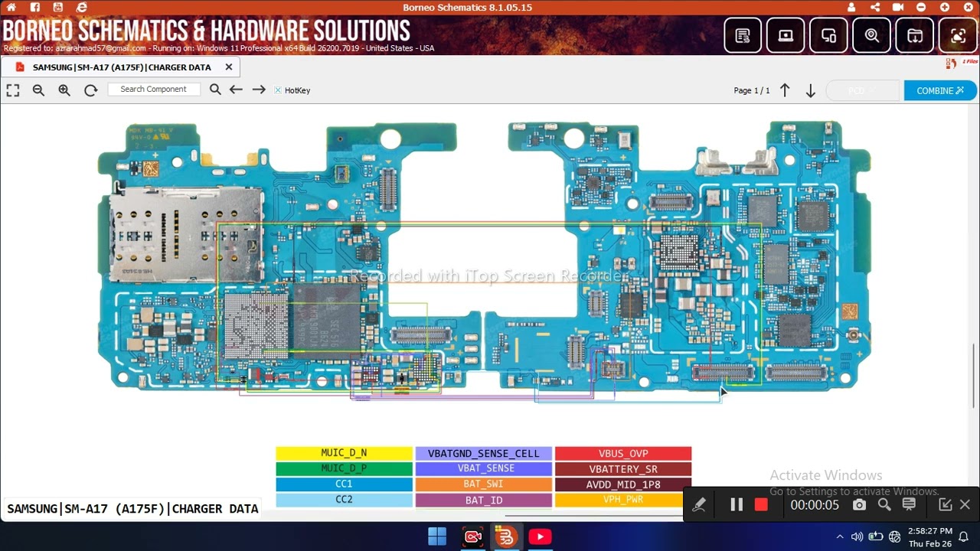Open Borneo Schematics taskbar icon
This screenshot has width=980, height=551.
[505, 536]
